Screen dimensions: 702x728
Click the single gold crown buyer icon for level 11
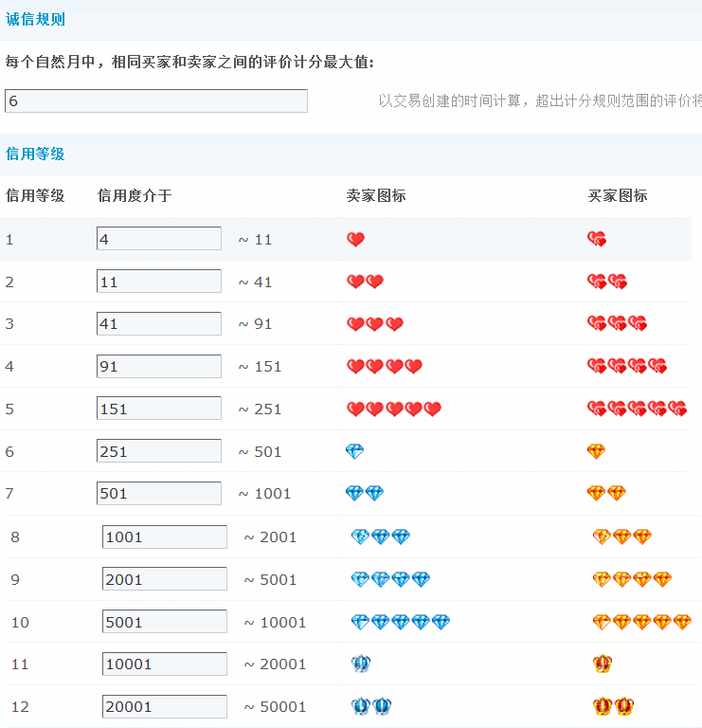(603, 664)
